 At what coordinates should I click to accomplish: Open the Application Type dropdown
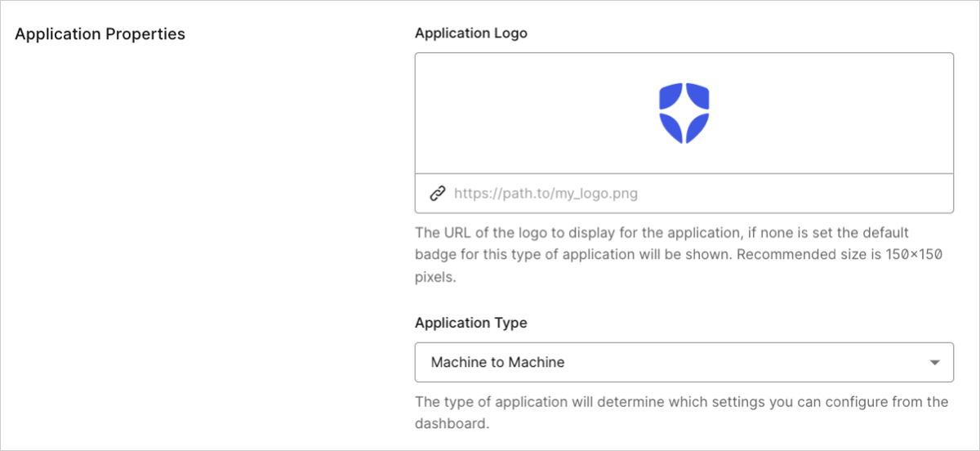coord(684,362)
